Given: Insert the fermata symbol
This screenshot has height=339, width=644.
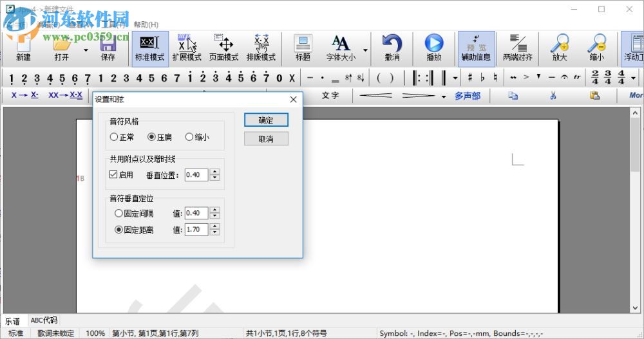Looking at the screenshot, I should (x=564, y=77).
